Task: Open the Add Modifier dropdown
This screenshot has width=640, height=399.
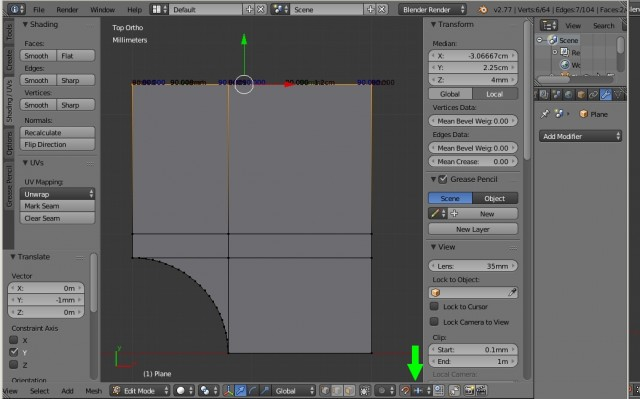Action: point(580,136)
